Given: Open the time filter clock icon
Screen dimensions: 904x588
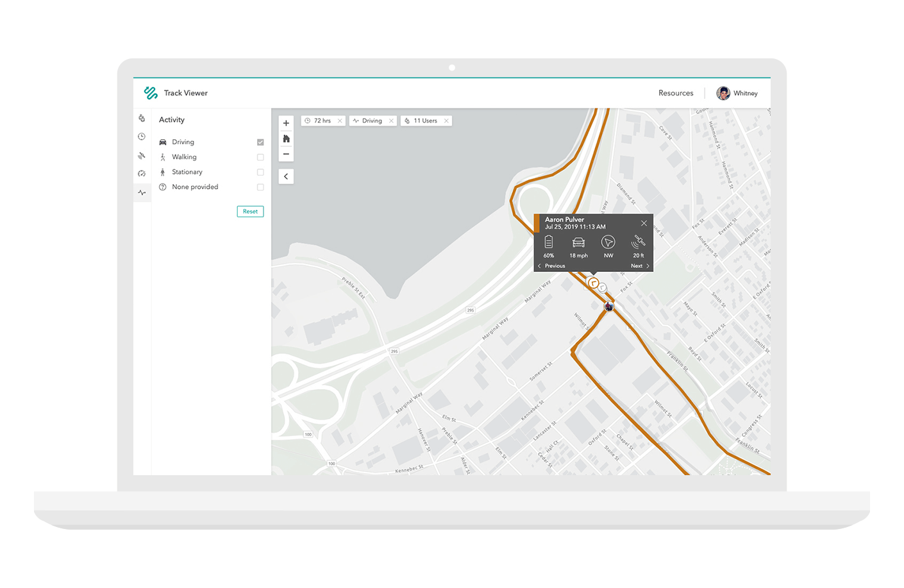Looking at the screenshot, I should 142,136.
